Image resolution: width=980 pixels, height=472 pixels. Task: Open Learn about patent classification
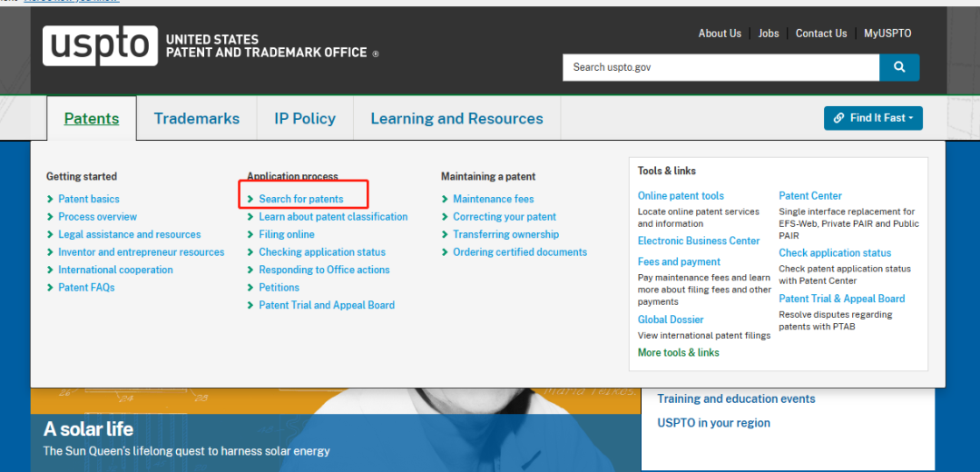(333, 216)
